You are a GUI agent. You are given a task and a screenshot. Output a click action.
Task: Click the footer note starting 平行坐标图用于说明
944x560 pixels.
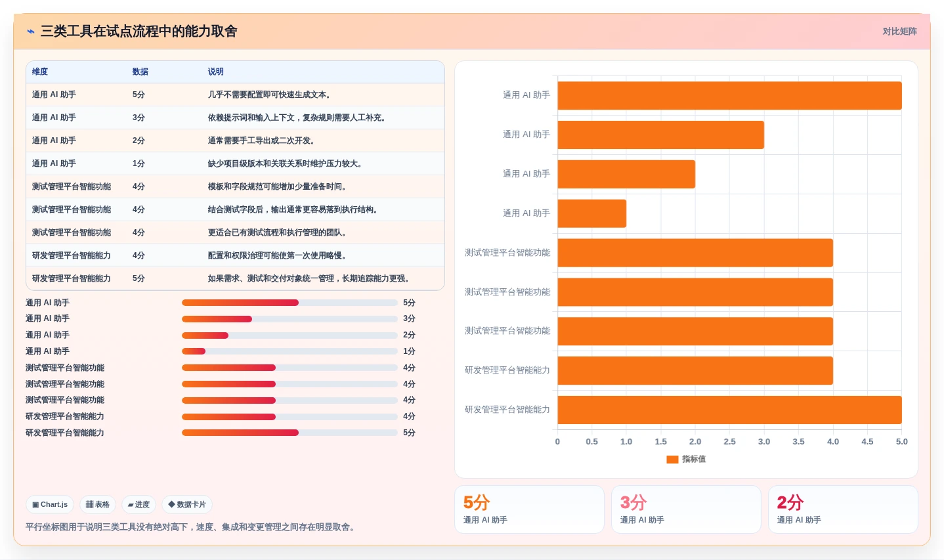tap(192, 527)
